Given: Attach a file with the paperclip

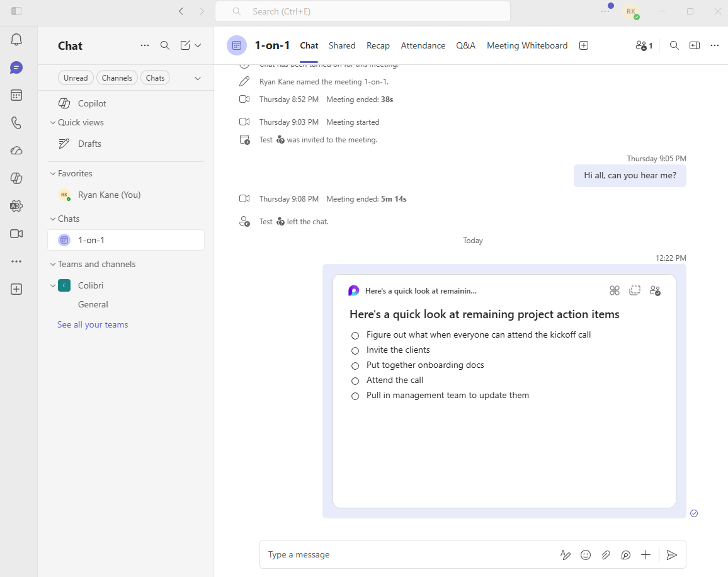Looking at the screenshot, I should (x=606, y=555).
